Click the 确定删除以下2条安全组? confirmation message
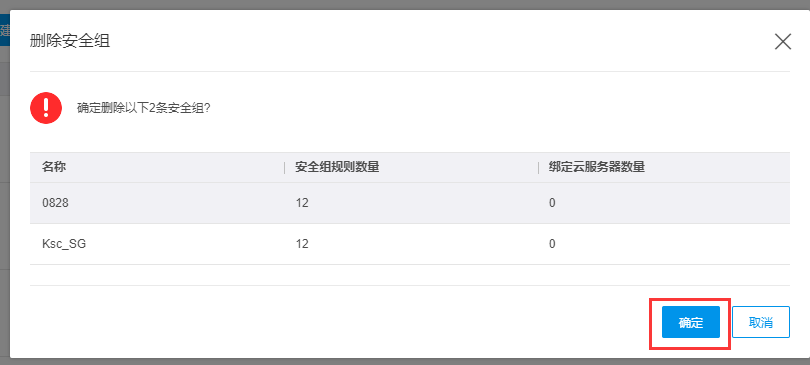810x365 pixels. (x=144, y=108)
